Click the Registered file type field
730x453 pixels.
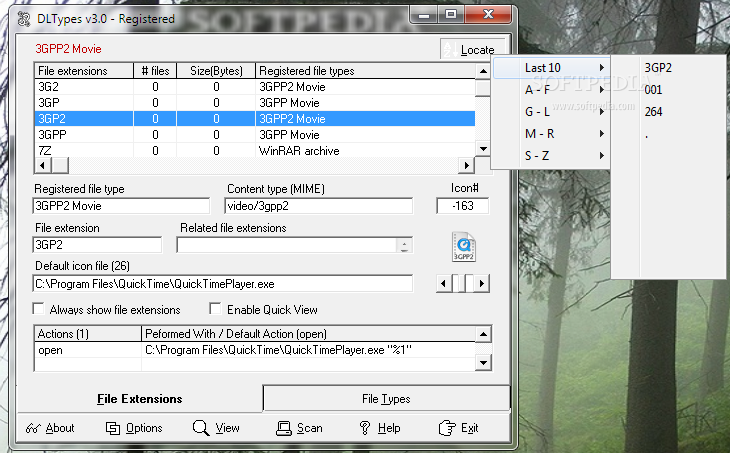point(121,206)
